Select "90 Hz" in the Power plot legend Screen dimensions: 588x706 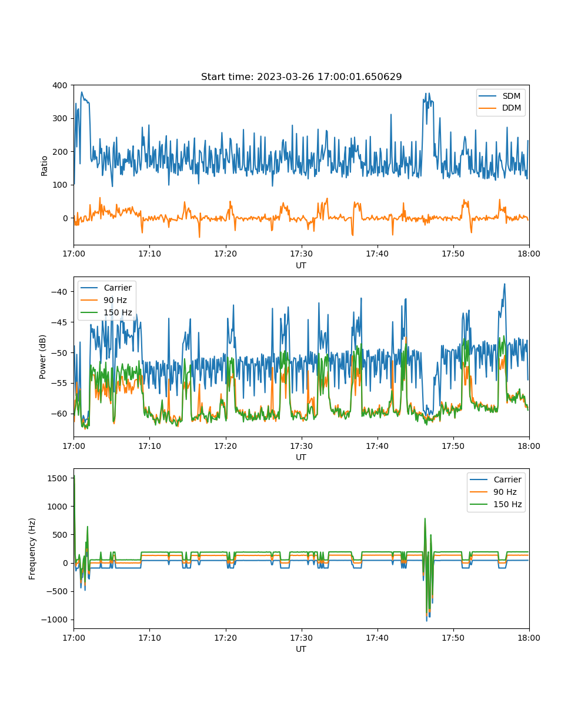pyautogui.click(x=116, y=300)
